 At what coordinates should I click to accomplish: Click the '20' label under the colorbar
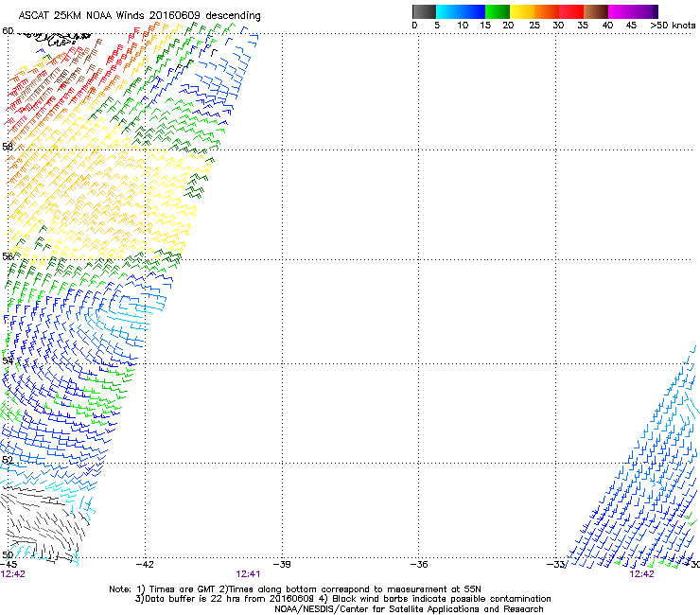tap(508, 26)
